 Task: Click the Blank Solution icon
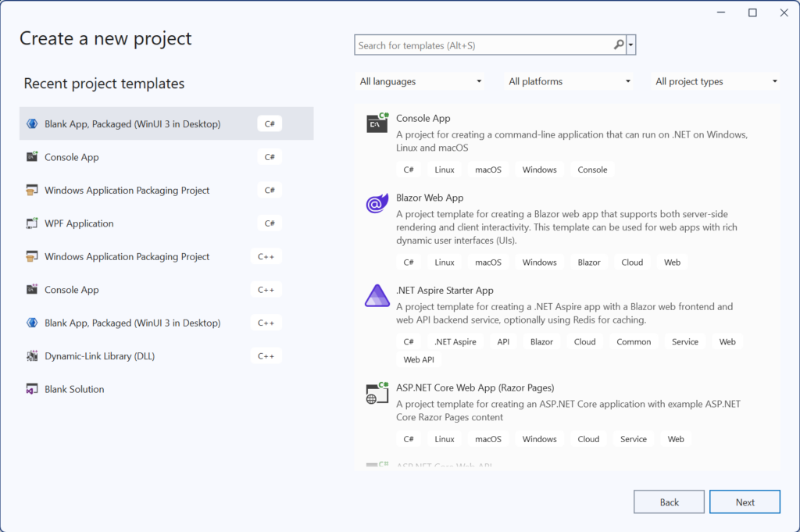click(x=32, y=389)
